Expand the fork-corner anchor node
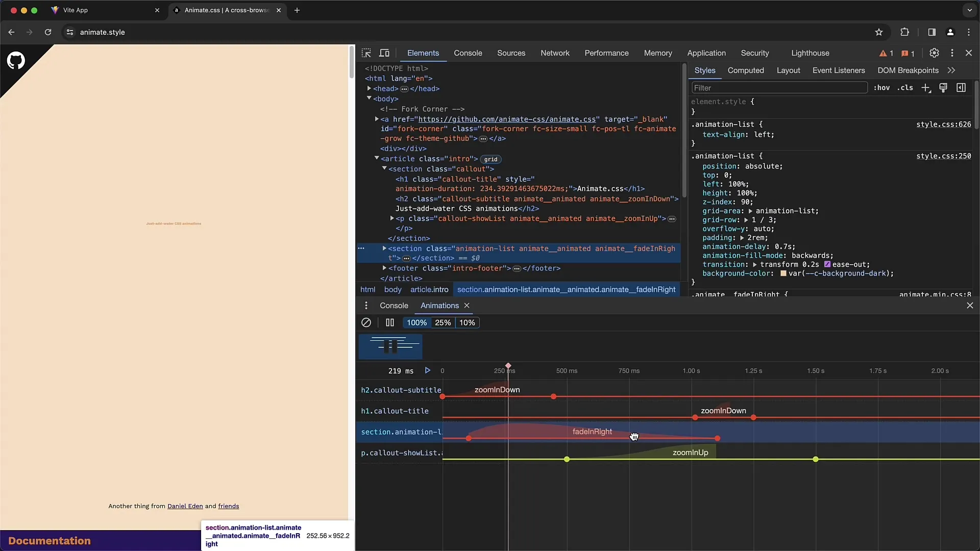Screen dimensions: 980x551 click(377, 119)
